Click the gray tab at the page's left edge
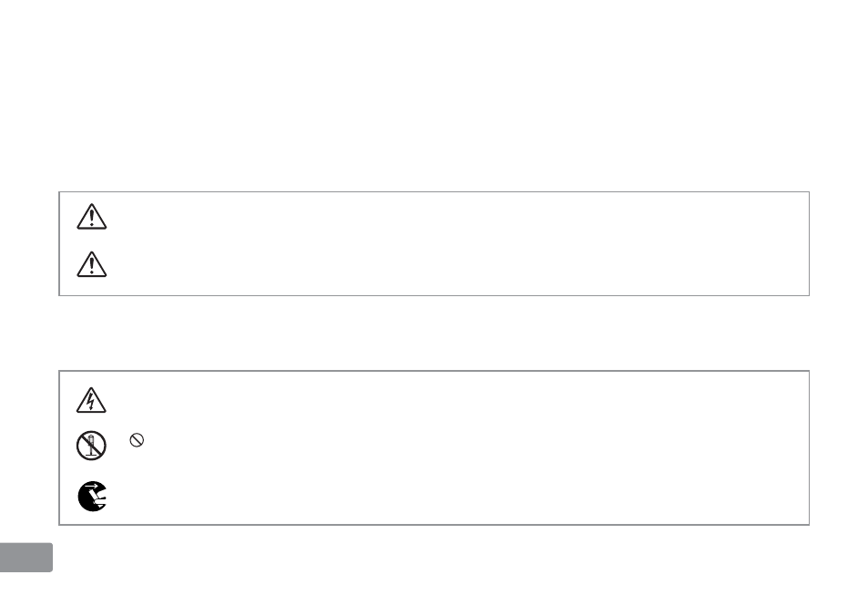 [x=26, y=557]
